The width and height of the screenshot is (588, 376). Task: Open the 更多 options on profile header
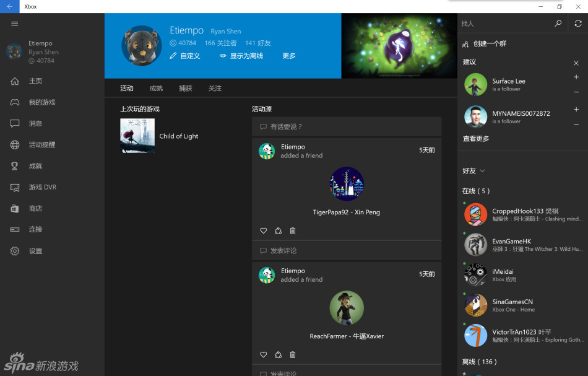click(289, 56)
